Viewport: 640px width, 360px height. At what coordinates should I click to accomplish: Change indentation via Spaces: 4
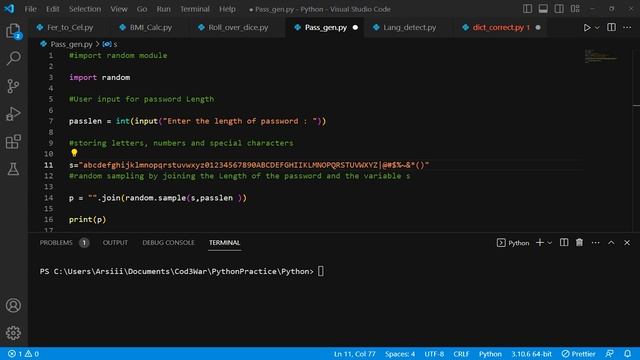400,353
